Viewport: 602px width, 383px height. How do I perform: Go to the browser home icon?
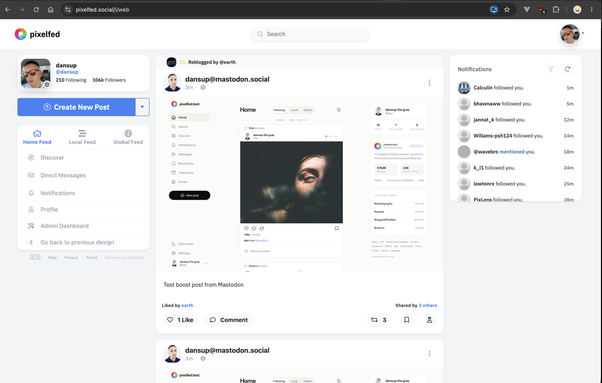51,10
